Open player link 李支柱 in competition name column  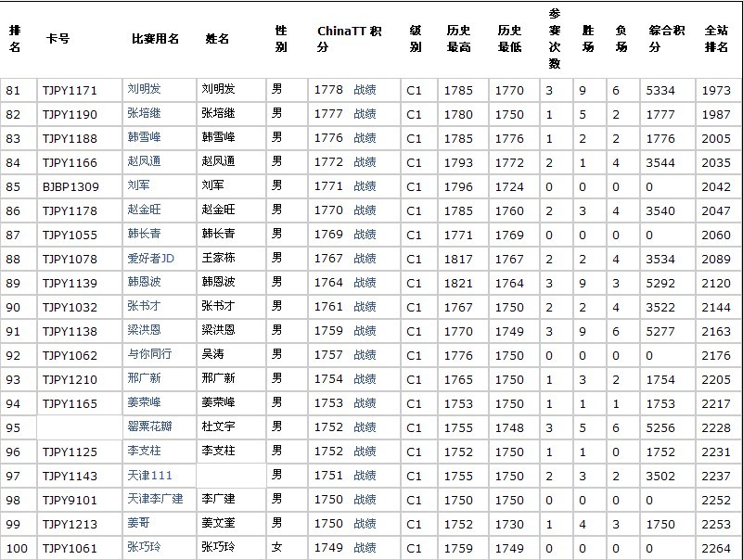pos(144,451)
